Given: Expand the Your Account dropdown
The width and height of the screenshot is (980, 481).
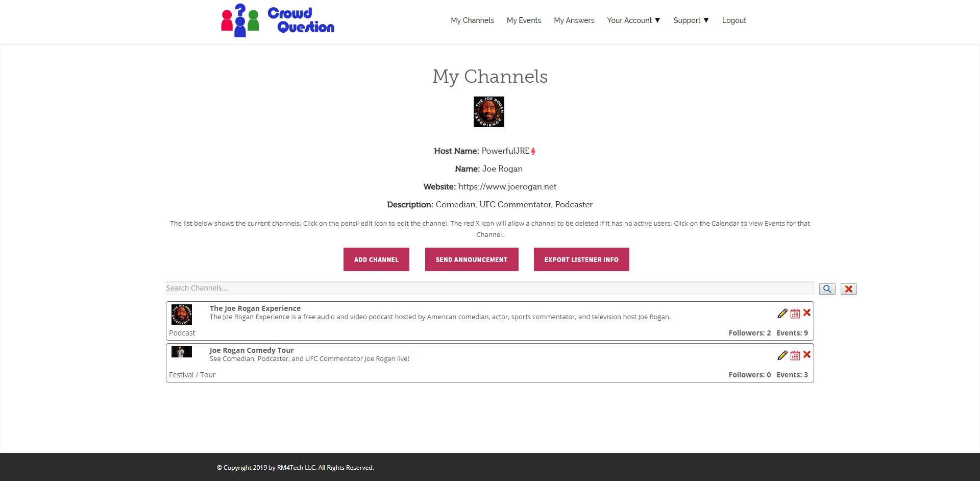Looking at the screenshot, I should click(x=633, y=20).
